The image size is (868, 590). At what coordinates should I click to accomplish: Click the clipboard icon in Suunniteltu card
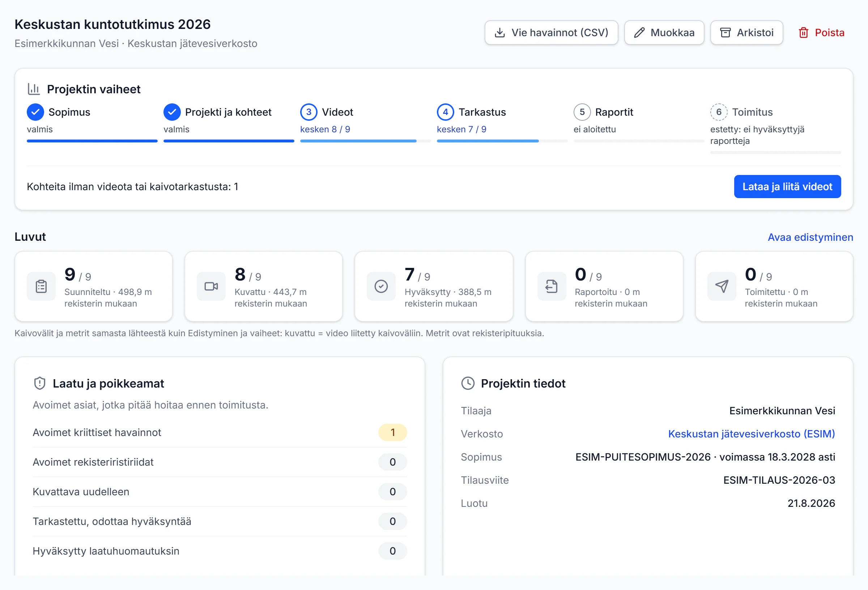click(x=41, y=286)
